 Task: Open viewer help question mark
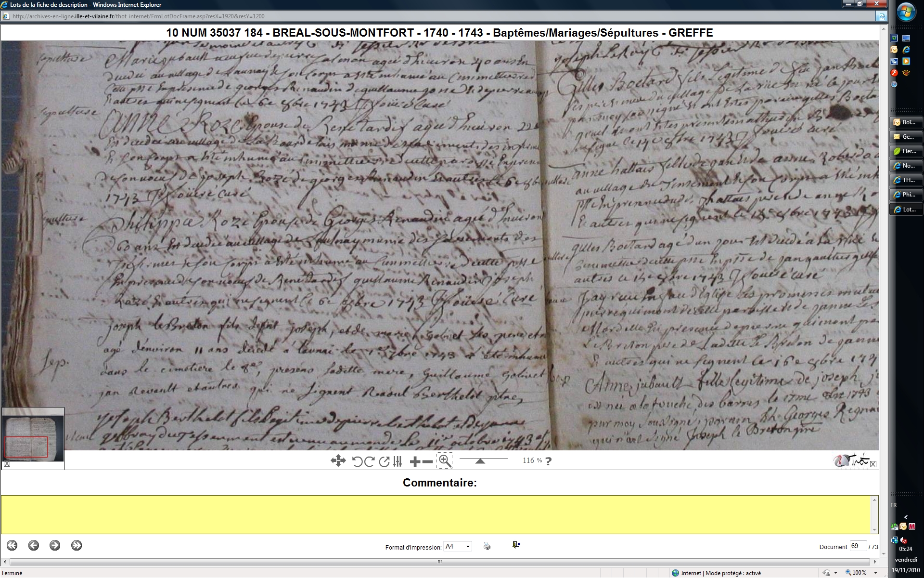click(x=548, y=461)
